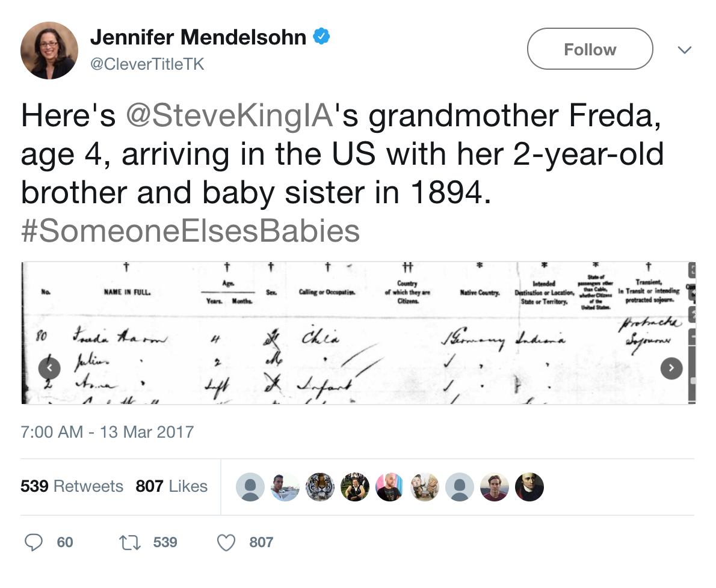The width and height of the screenshot is (716, 588).
Task: Open the tweet options chevron menu
Action: (685, 50)
